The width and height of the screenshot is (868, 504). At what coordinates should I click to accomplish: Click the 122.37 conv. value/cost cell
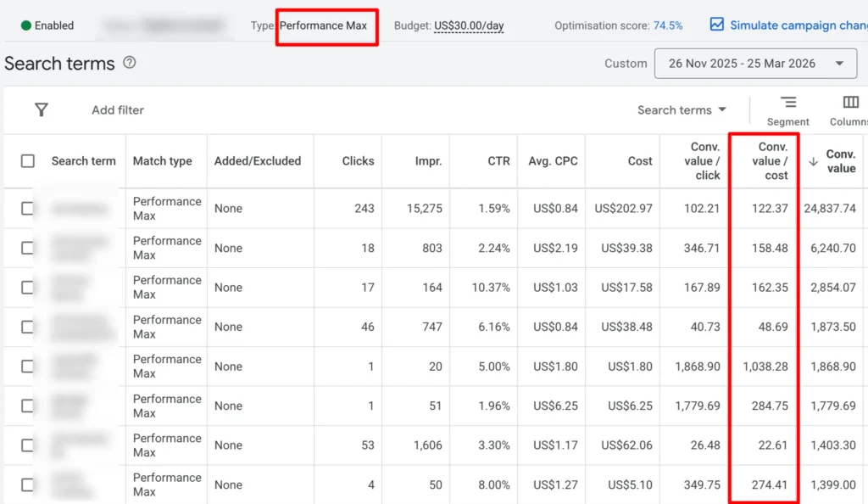(x=770, y=209)
